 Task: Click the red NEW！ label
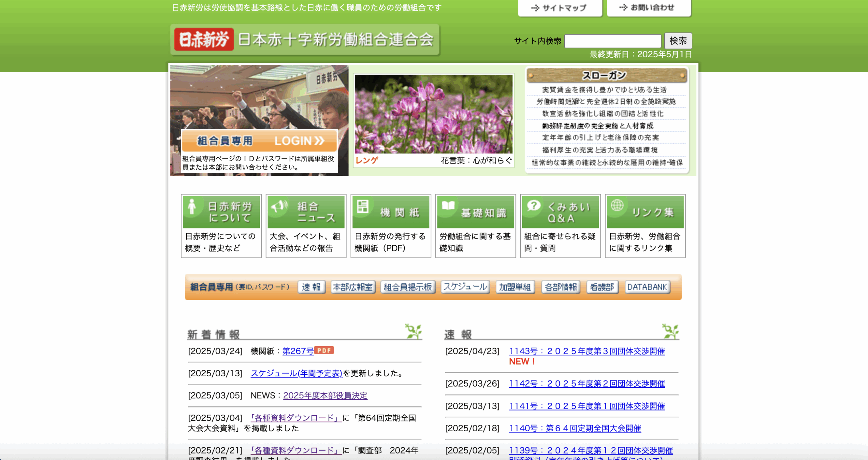[522, 361]
